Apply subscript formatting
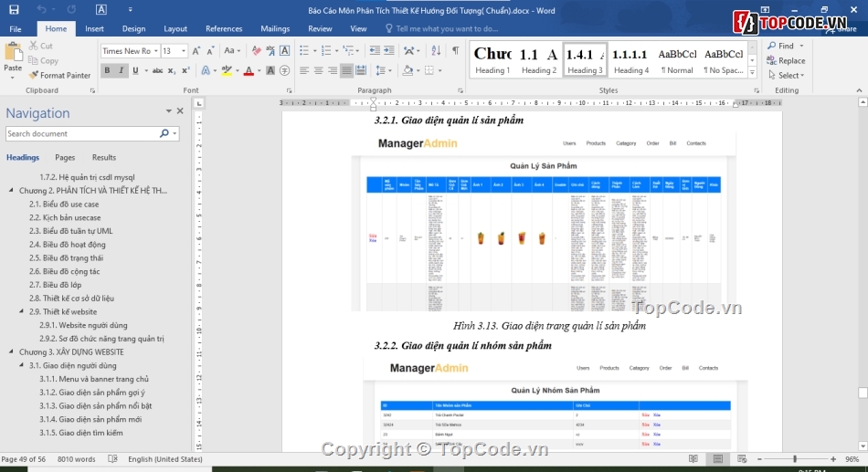This screenshot has width=868, height=472. [x=172, y=71]
